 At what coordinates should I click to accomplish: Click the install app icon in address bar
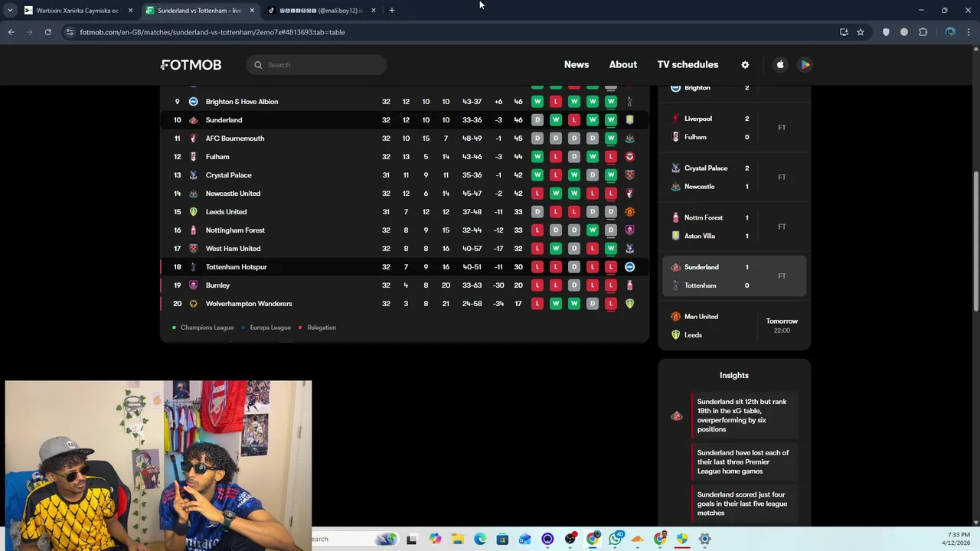click(844, 32)
